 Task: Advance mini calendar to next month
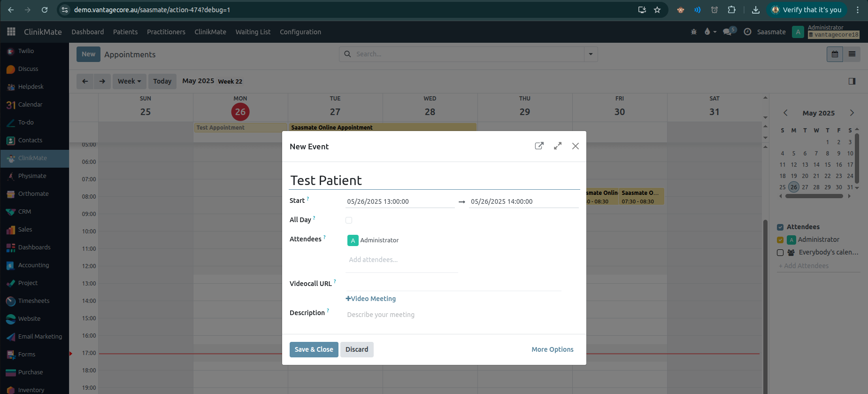coord(852,113)
